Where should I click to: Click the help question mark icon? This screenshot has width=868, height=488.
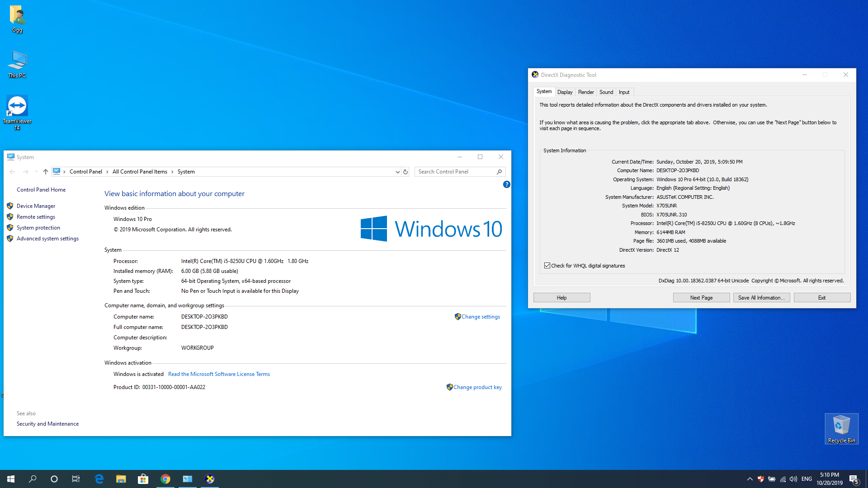[506, 184]
